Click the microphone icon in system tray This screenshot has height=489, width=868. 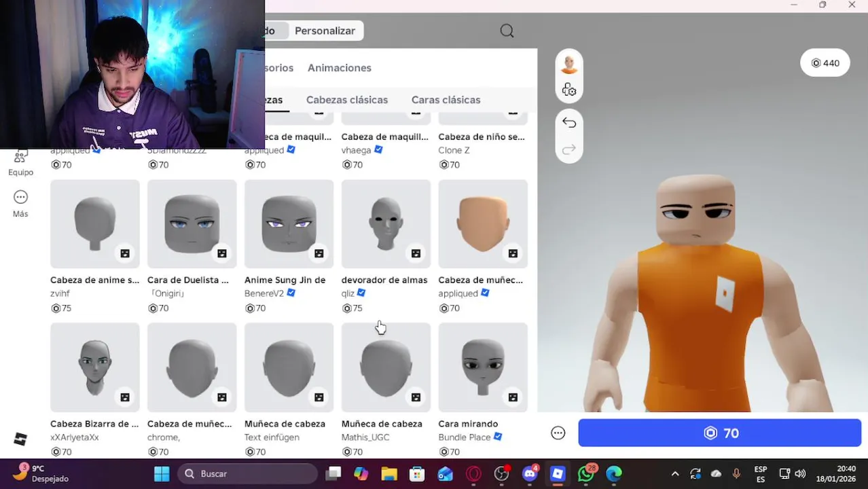736,473
